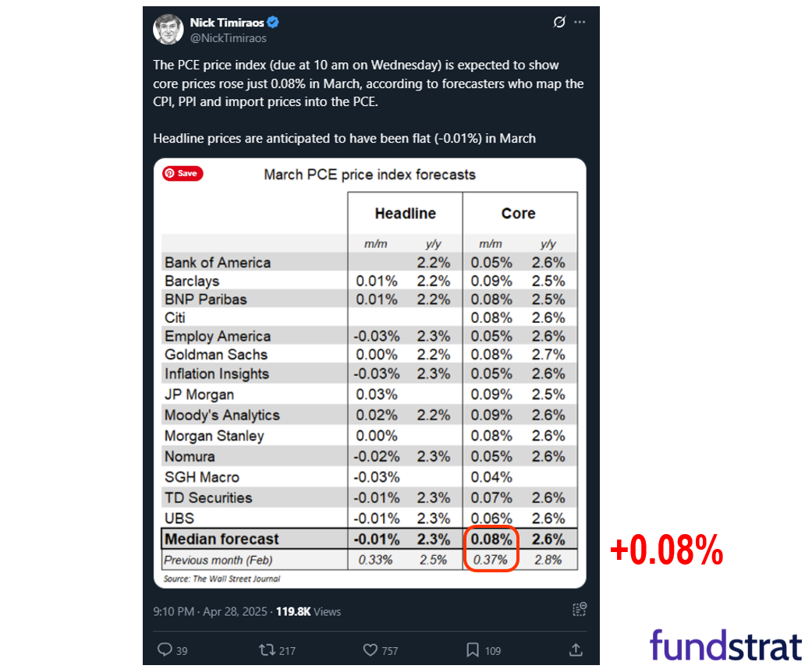Image resolution: width=812 pixels, height=669 pixels.
Task: Click the reply speech bubble icon
Action: [x=165, y=650]
